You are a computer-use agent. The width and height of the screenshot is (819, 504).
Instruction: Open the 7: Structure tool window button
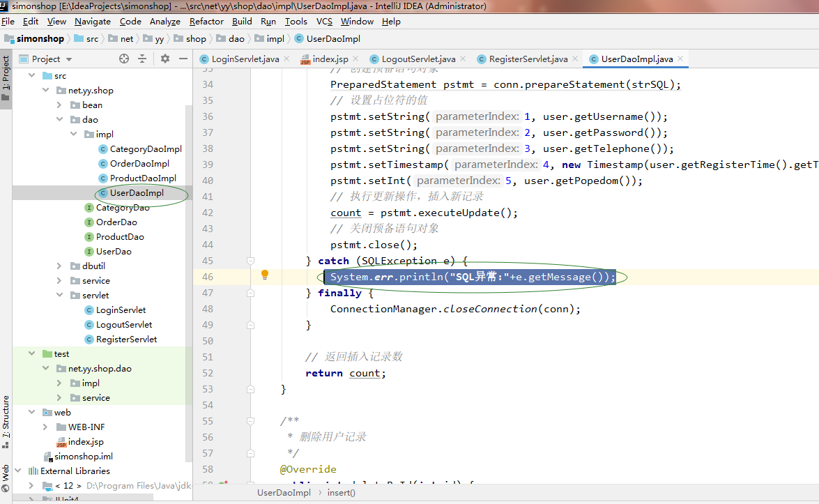tap(6, 422)
